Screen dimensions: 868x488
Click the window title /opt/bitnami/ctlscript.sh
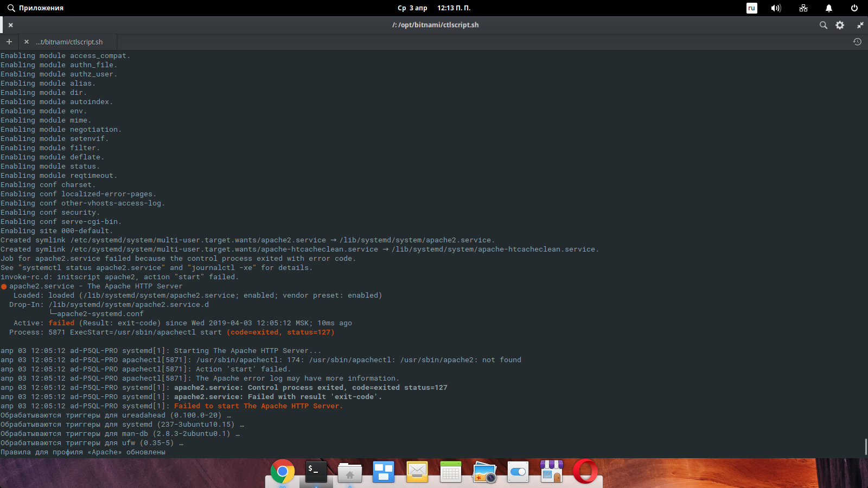[x=435, y=25]
